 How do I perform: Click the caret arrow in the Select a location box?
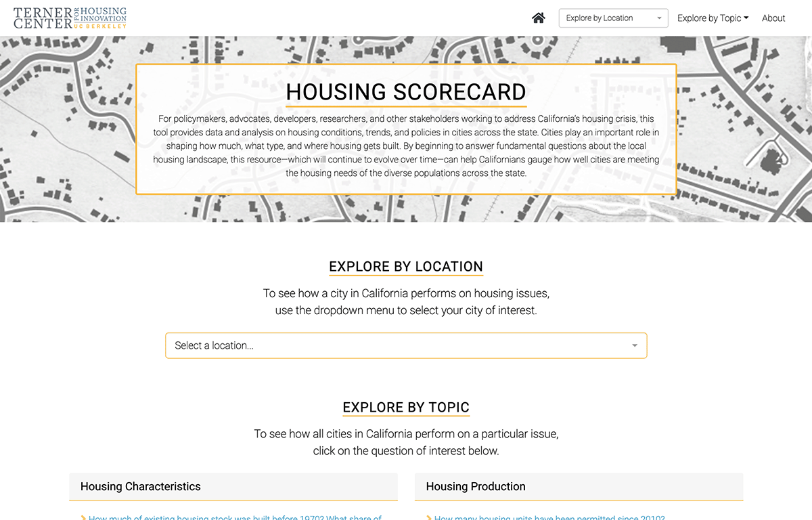click(x=635, y=345)
